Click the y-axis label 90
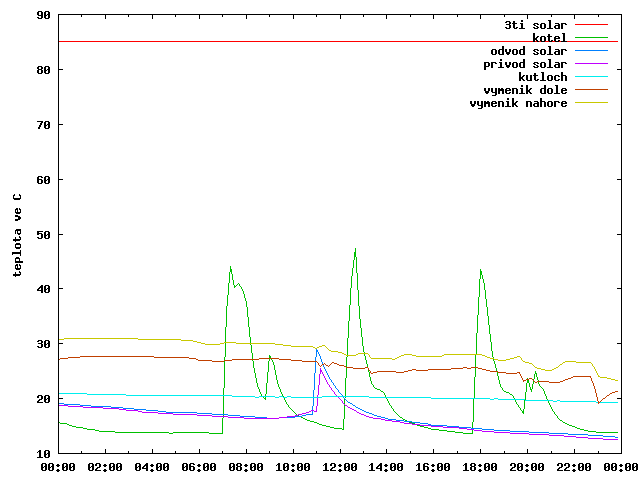 (44, 15)
